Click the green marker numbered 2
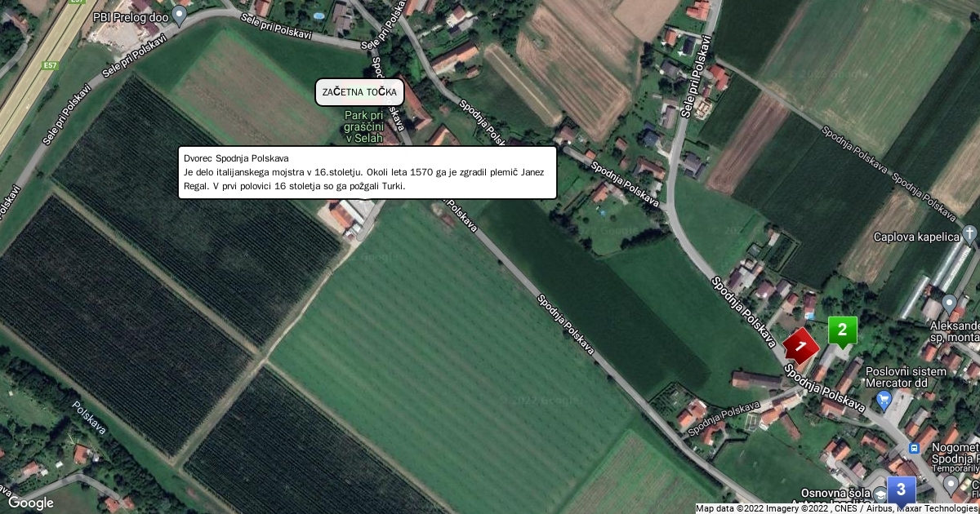 (x=843, y=332)
